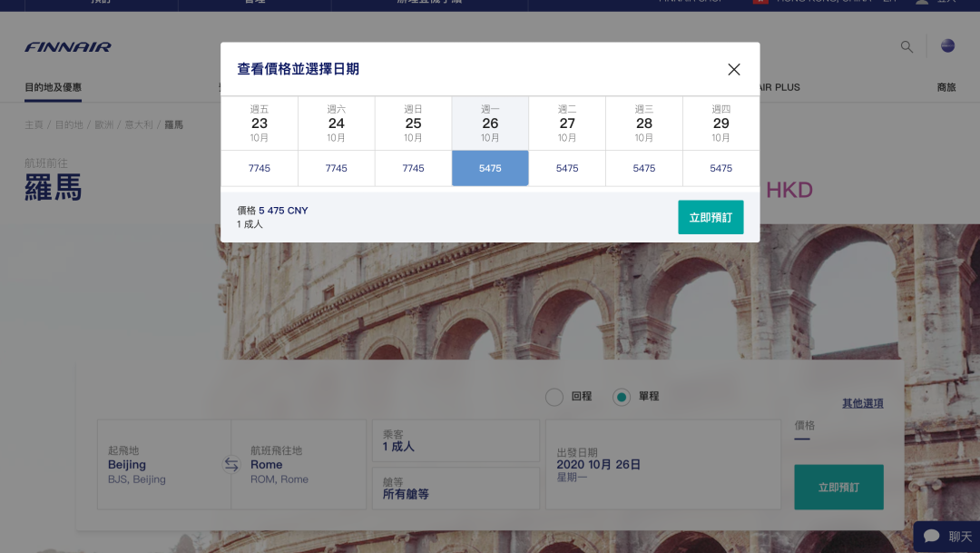This screenshot has width=980, height=553.
Task: Select Tuesday 27 October date column
Action: click(x=567, y=123)
